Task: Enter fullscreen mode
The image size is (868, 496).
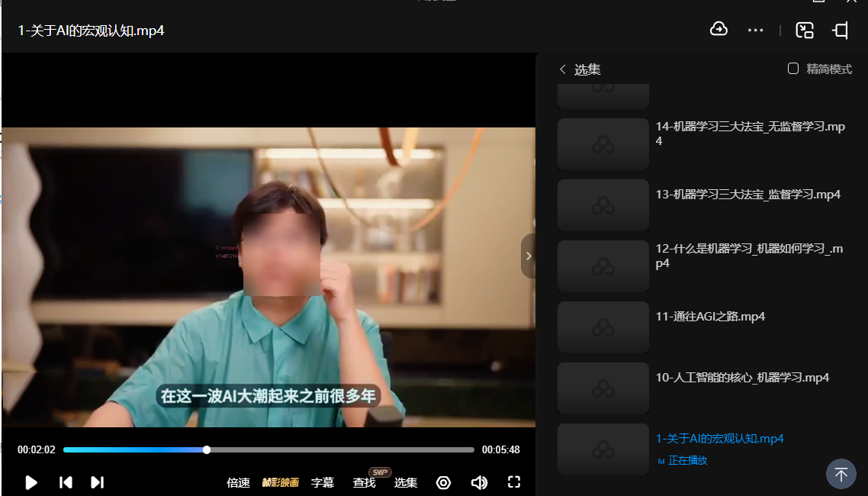Action: click(514, 482)
